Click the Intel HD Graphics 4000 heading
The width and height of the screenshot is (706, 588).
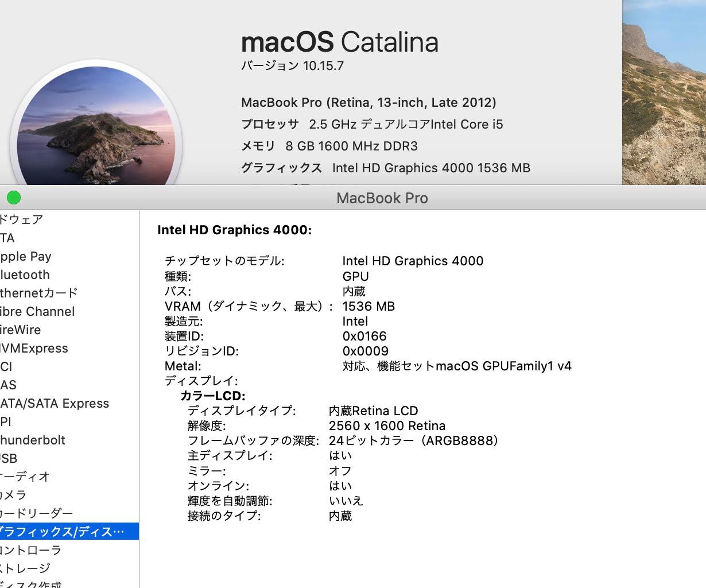(x=234, y=230)
